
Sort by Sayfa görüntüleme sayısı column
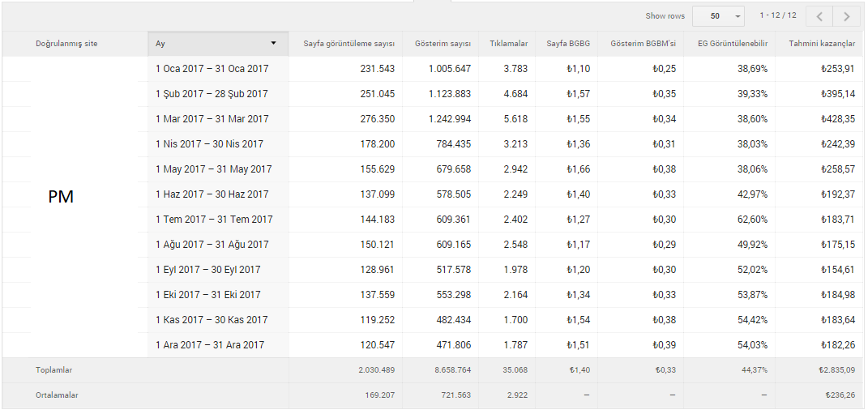348,44
